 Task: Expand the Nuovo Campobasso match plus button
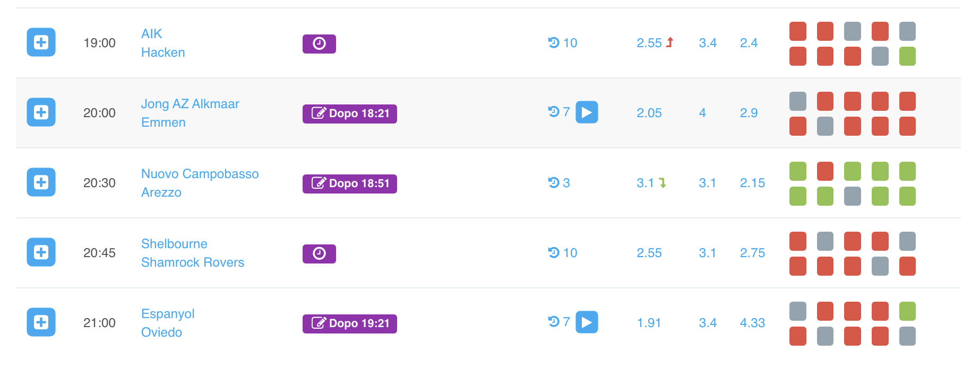(x=41, y=182)
